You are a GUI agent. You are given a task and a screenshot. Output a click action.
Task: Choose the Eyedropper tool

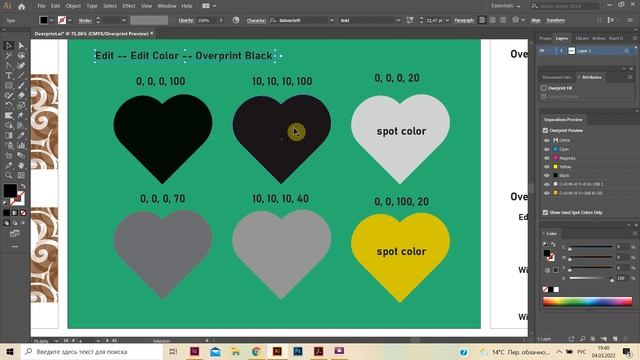[x=21, y=135]
